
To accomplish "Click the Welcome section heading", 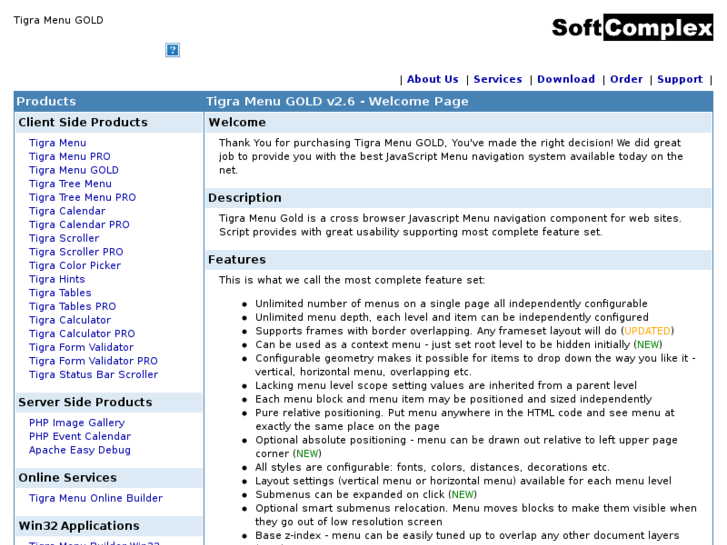I will click(237, 122).
